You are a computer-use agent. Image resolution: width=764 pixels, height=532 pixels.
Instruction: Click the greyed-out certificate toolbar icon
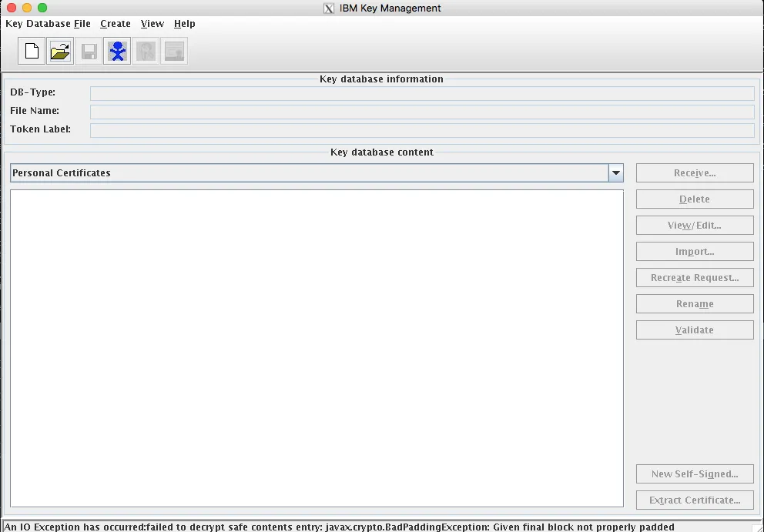pos(174,51)
